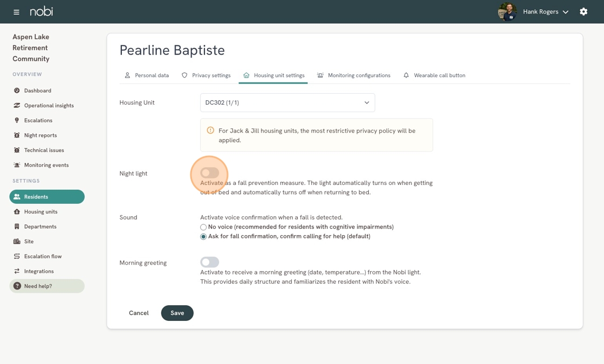This screenshot has width=604, height=364.
Task: Click the Dashboard sidebar icon
Action: 17,91
